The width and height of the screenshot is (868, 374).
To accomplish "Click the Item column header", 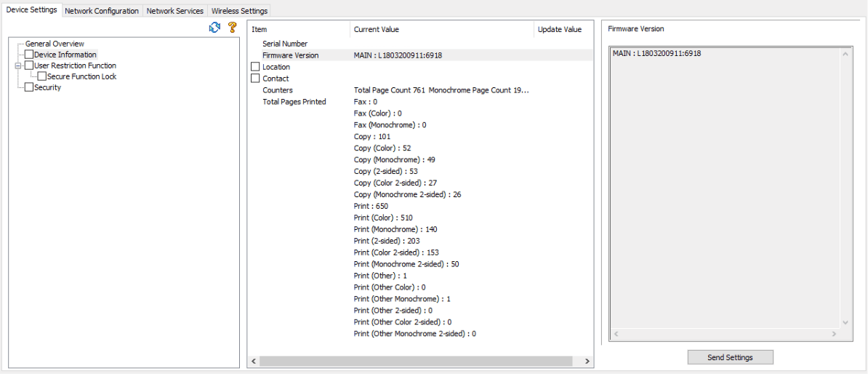I will 298,29.
